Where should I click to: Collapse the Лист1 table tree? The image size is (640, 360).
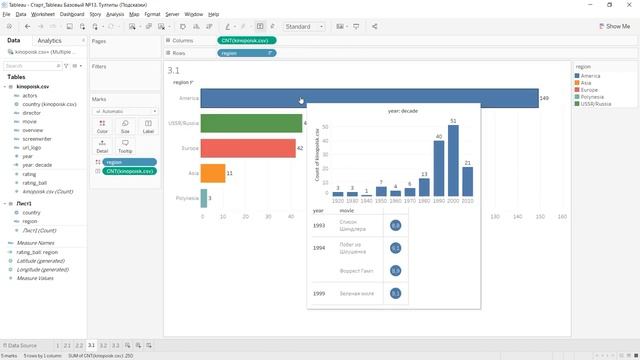pyautogui.click(x=5, y=204)
